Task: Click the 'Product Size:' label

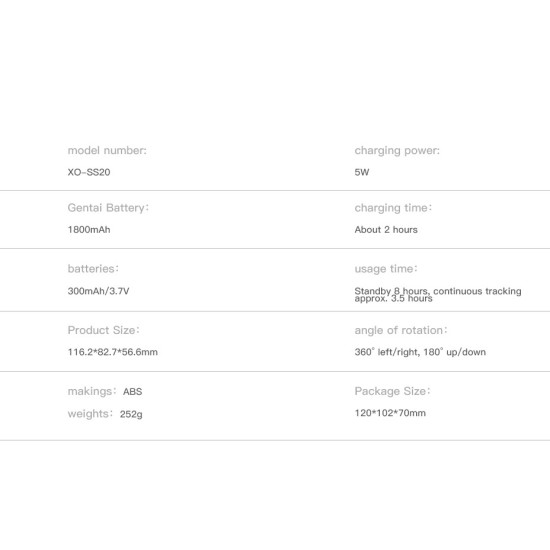Action: pos(103,330)
